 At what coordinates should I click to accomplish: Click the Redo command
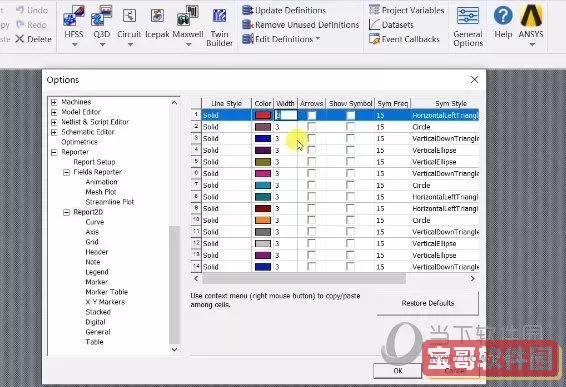pyautogui.click(x=32, y=25)
